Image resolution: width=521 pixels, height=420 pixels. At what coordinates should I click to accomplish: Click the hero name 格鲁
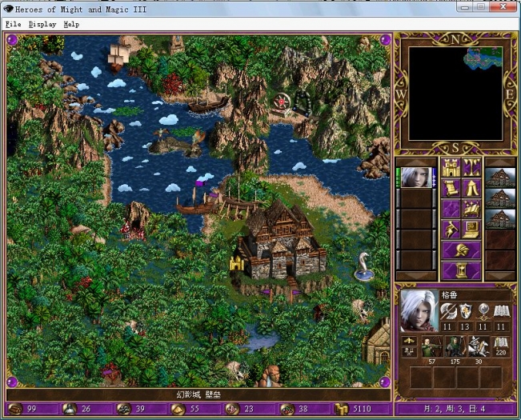click(449, 295)
